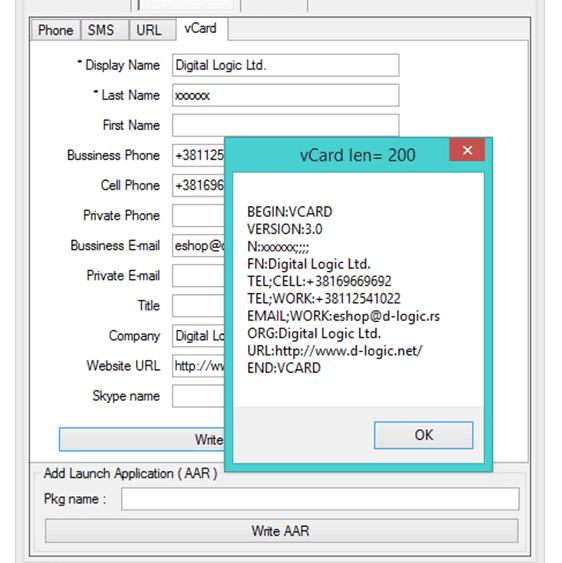Click the Write AAR button

(x=282, y=531)
